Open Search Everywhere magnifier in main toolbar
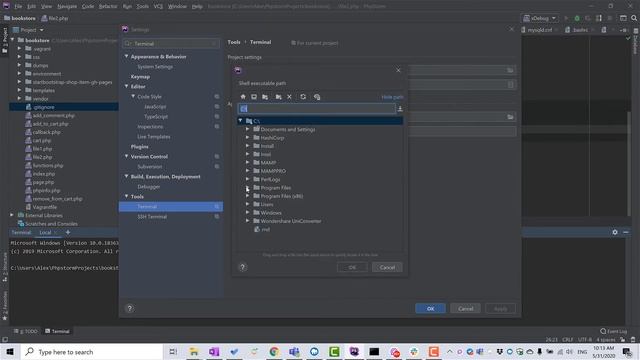The image size is (640, 360). (634, 18)
